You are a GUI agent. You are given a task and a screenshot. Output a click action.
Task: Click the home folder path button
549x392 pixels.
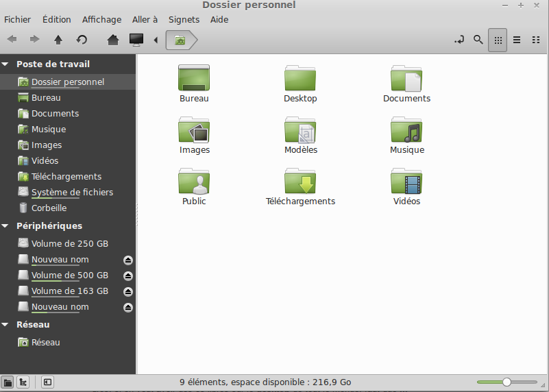point(181,40)
